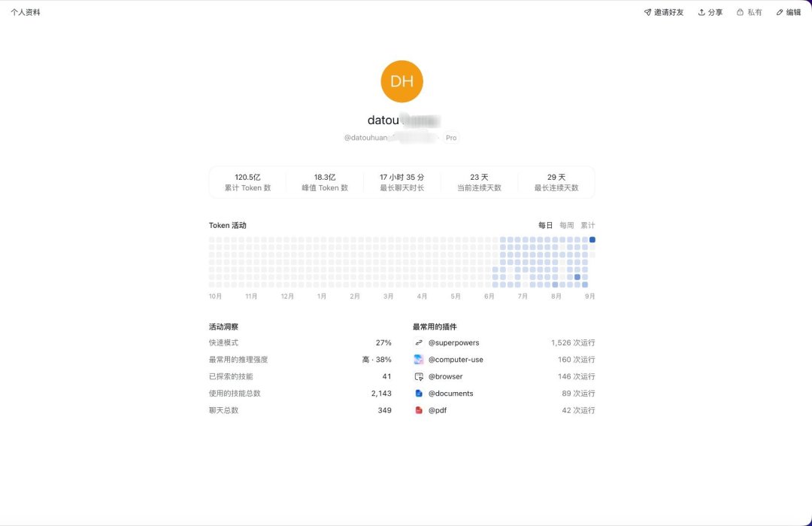Screen dimensions: 812x526
Task: Click the 私有 privacy button
Action: (750, 13)
